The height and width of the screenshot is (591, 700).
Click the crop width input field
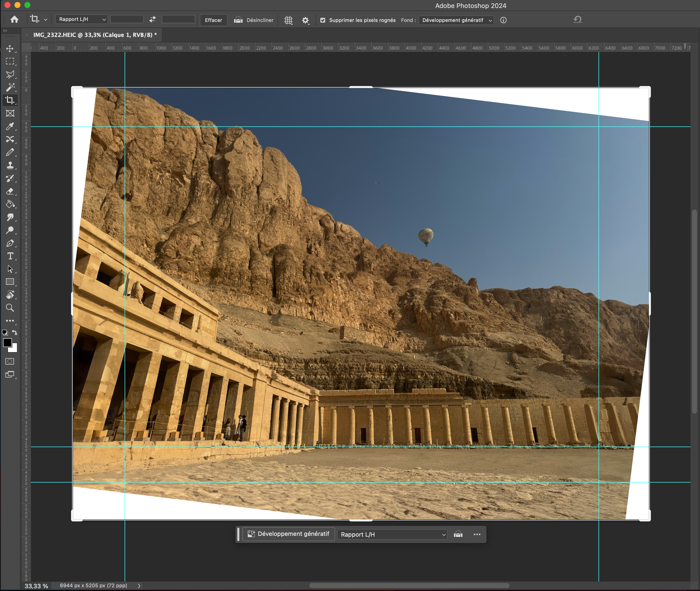pyautogui.click(x=127, y=19)
